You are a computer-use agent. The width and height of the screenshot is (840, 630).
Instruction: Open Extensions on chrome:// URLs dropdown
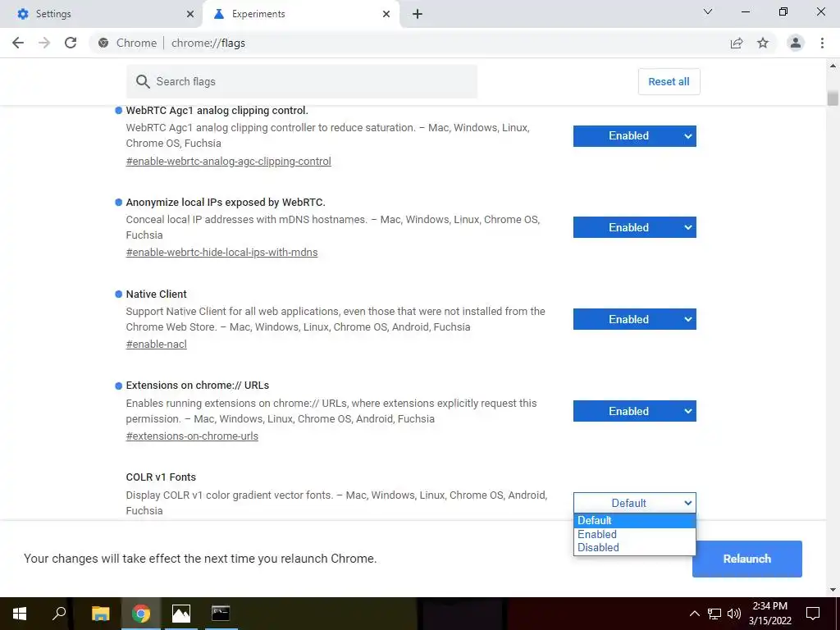coord(634,412)
